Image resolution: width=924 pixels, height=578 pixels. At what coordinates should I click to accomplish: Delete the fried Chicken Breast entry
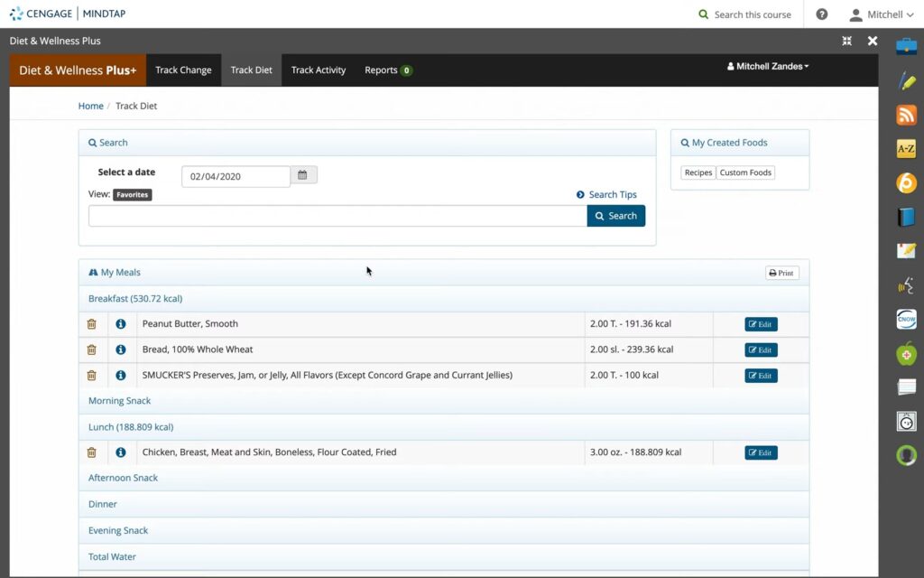tap(91, 452)
